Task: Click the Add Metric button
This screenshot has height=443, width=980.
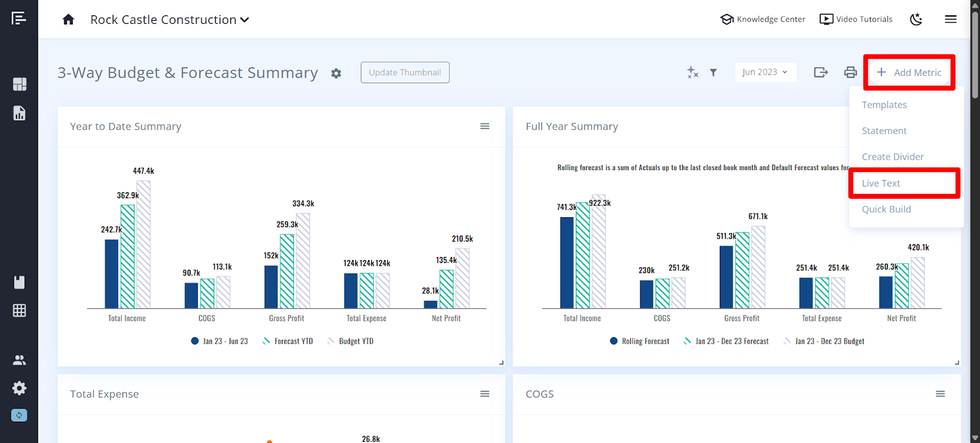Action: (x=909, y=72)
